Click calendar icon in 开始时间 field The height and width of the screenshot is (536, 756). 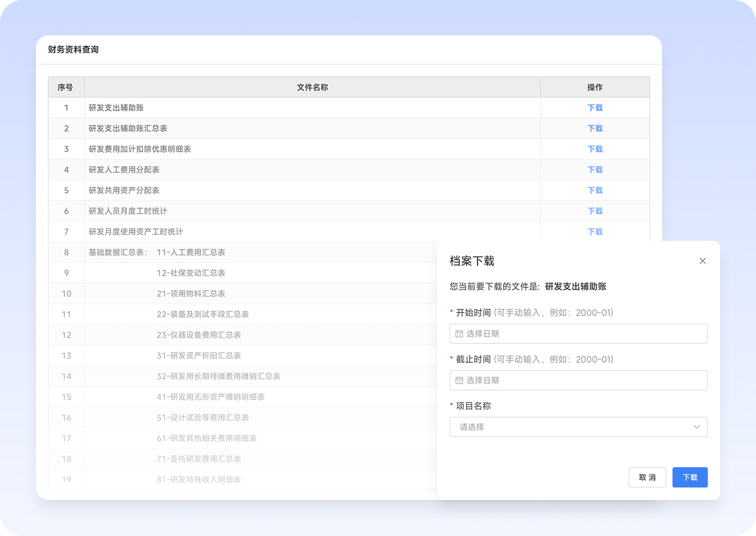[x=459, y=334]
